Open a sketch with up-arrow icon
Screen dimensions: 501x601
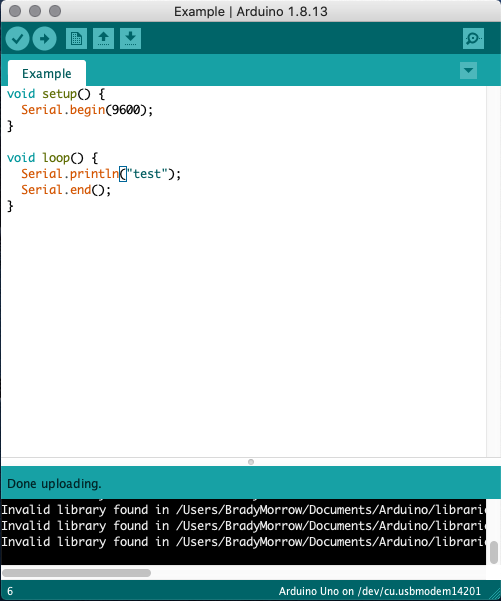pyautogui.click(x=103, y=38)
